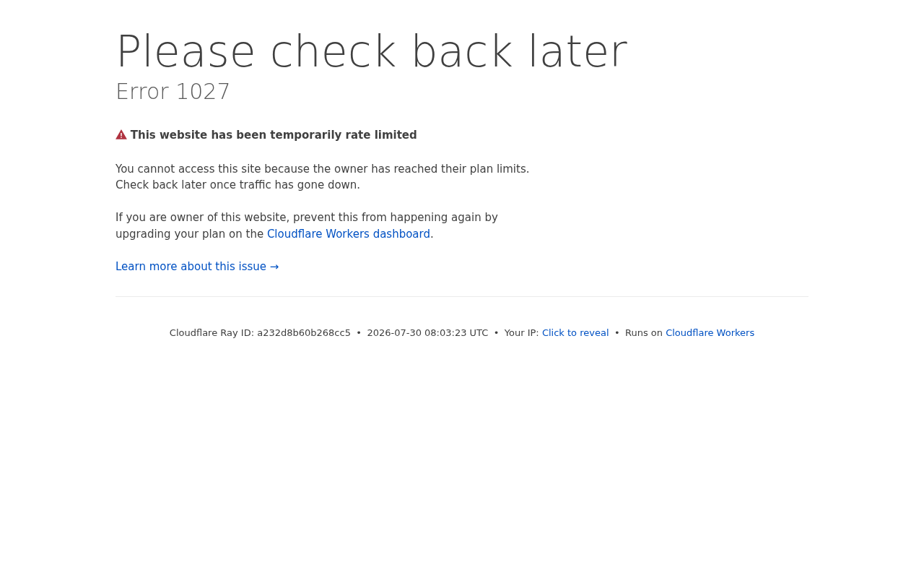924x578 pixels.
Task: Reveal your IP via Click to reveal
Action: coord(575,333)
